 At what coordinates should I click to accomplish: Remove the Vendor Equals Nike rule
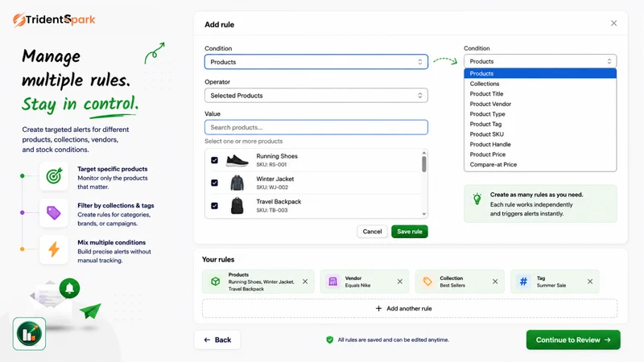pyautogui.click(x=399, y=282)
